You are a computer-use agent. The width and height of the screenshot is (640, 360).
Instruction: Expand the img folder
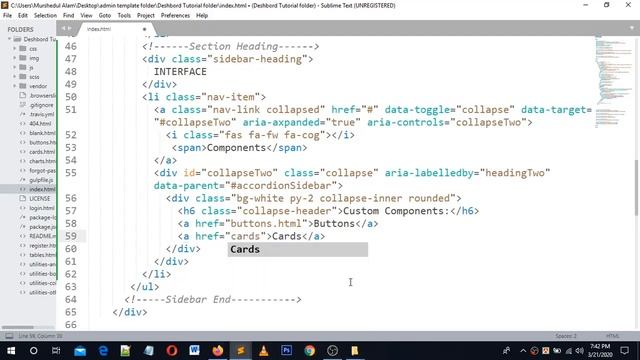pyautogui.click(x=14, y=58)
